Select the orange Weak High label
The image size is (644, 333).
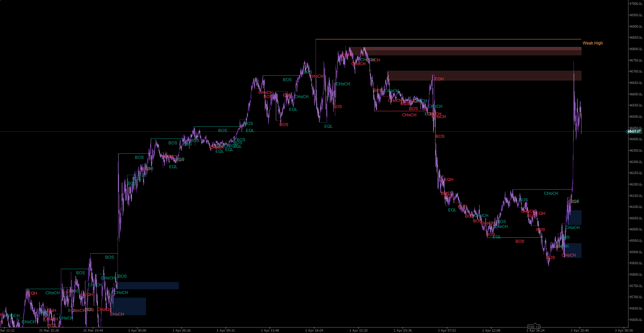592,43
